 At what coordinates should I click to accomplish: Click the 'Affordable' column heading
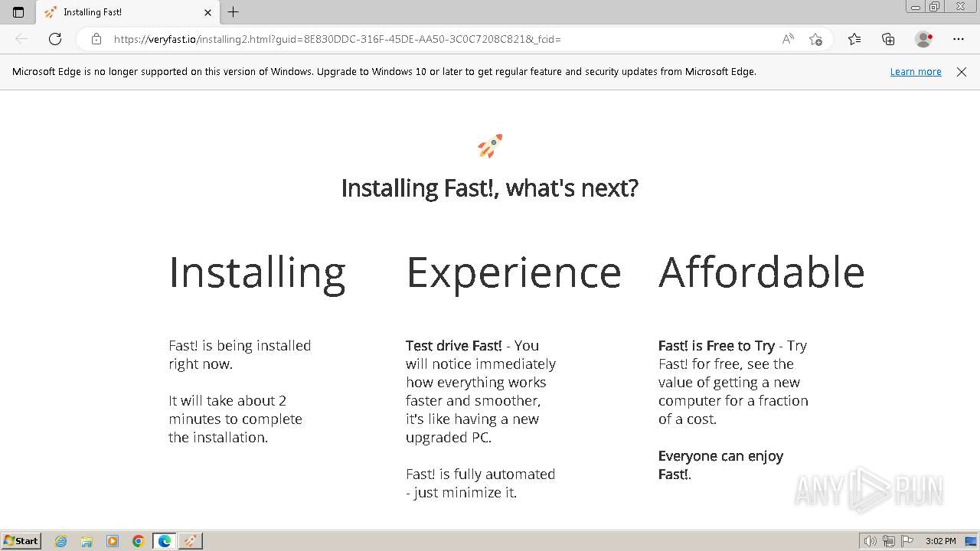[x=762, y=272]
